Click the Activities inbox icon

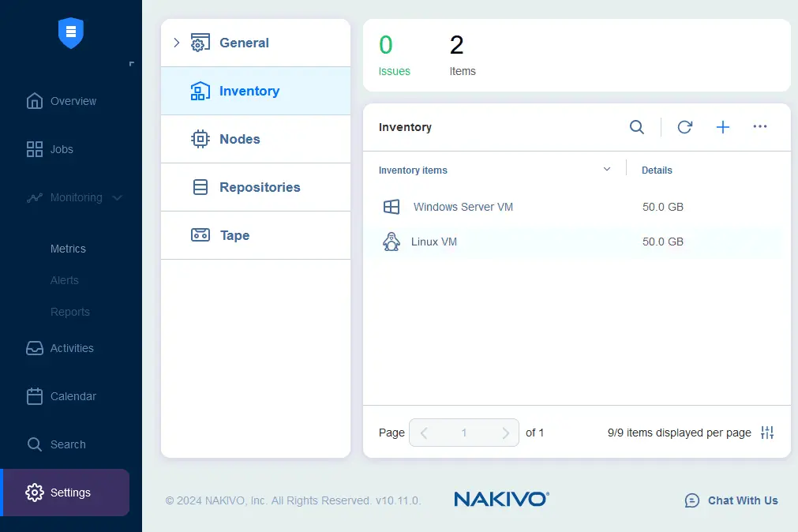(35, 348)
